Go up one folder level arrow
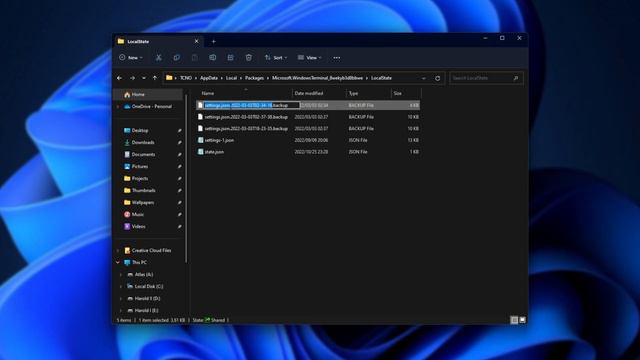The height and width of the screenshot is (360, 640). [x=155, y=78]
